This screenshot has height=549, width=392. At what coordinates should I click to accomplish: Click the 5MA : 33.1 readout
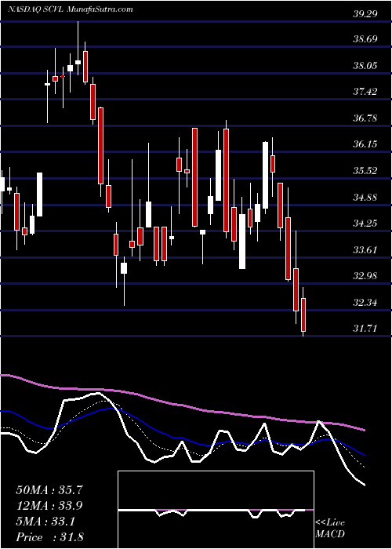pyautogui.click(x=45, y=522)
